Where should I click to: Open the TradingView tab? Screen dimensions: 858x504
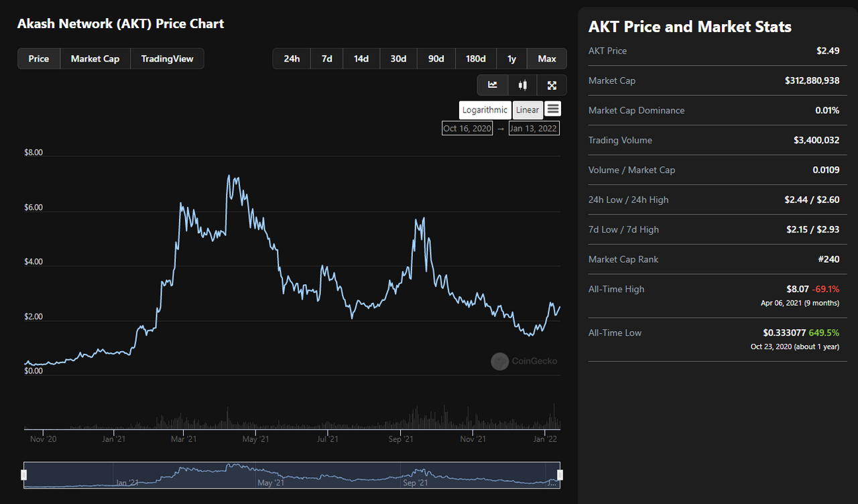coord(167,59)
